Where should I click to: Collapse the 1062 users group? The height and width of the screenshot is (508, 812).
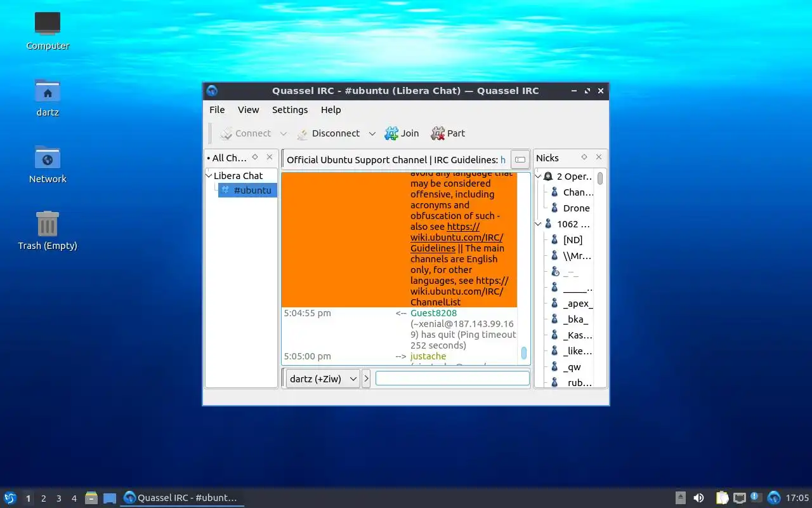point(539,224)
